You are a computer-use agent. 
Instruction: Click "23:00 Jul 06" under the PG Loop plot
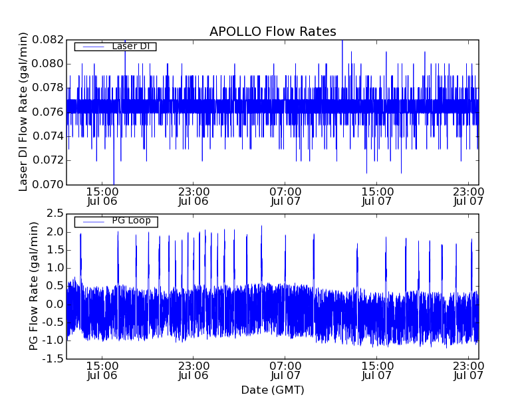pos(194,371)
